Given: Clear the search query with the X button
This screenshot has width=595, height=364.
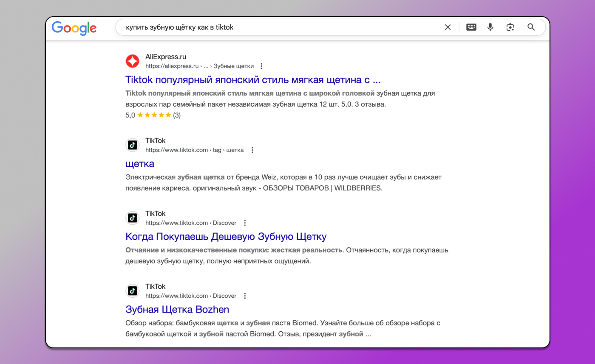Looking at the screenshot, I should click(x=448, y=27).
